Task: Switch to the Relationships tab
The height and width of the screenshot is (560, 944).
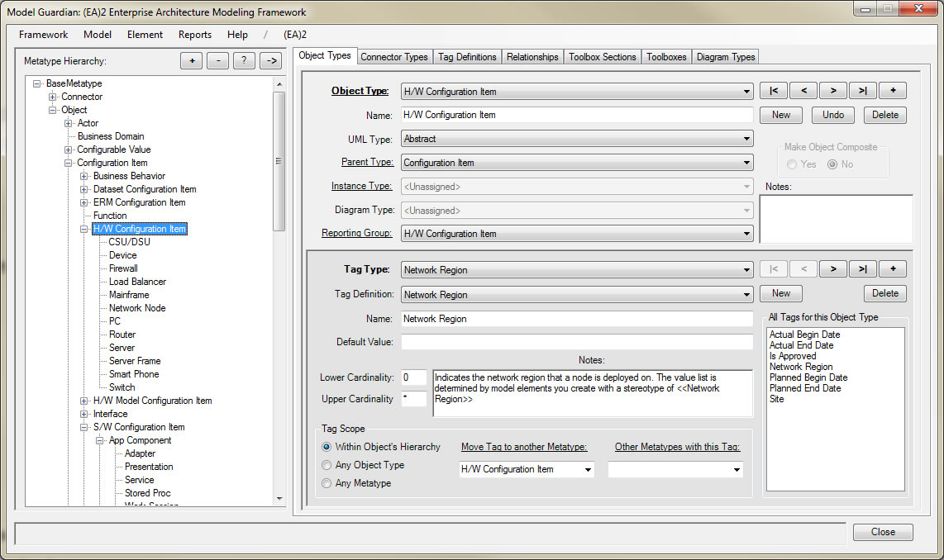Action: 532,56
